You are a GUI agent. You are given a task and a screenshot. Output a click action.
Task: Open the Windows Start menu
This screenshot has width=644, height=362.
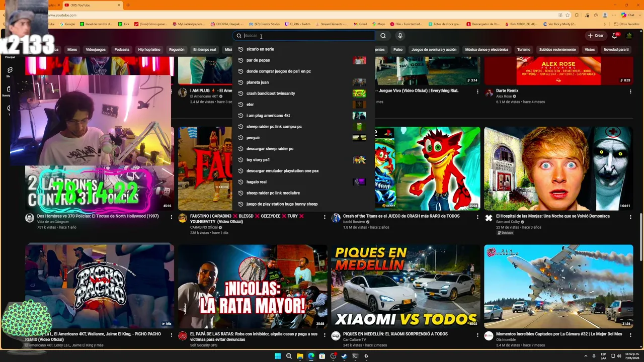(278, 356)
